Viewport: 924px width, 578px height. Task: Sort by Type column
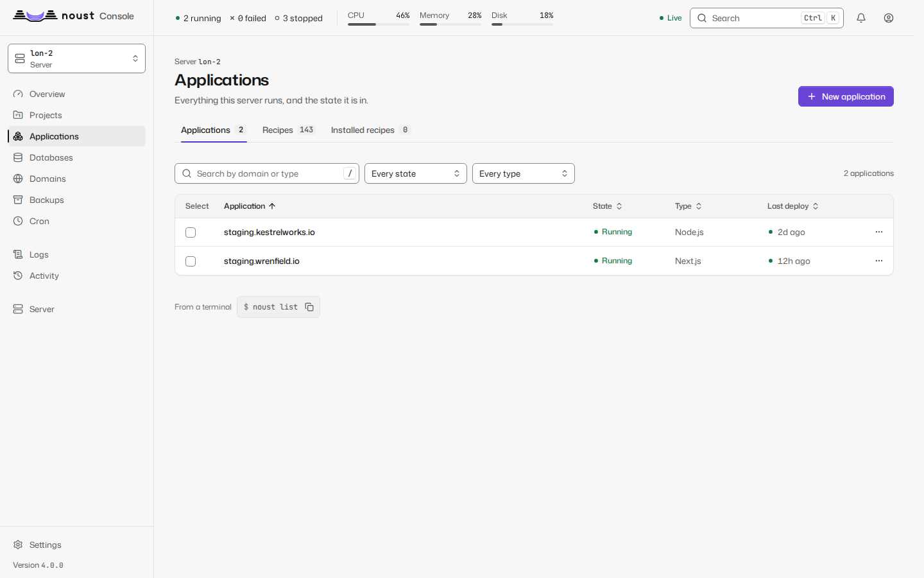[x=689, y=206]
